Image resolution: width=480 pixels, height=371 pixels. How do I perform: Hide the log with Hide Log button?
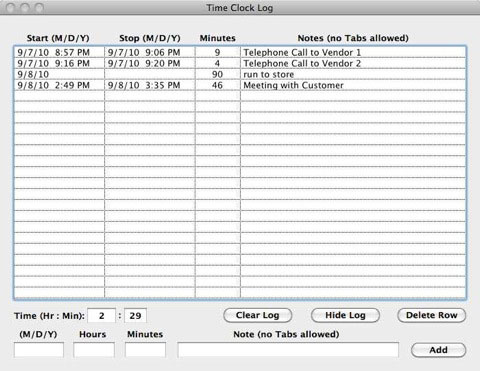pos(345,315)
